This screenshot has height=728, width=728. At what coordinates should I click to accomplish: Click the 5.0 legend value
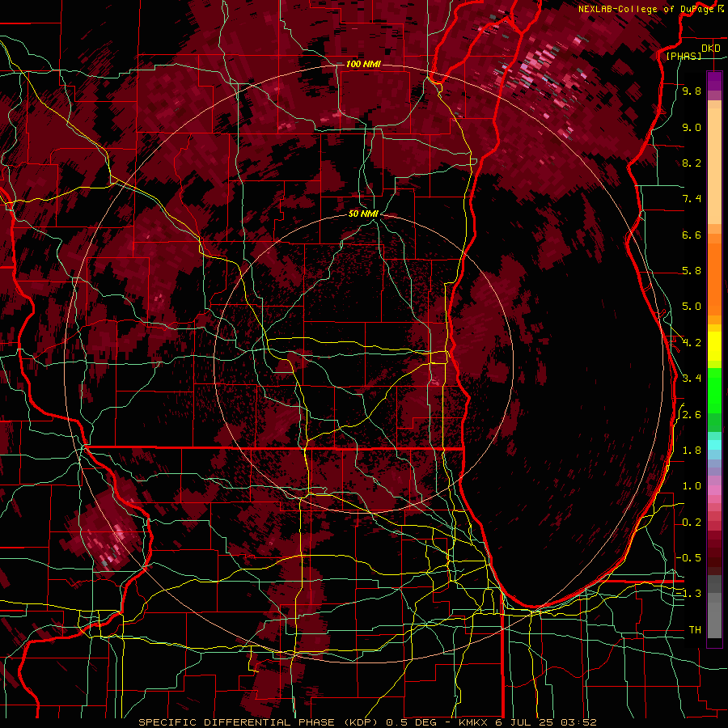click(x=692, y=307)
